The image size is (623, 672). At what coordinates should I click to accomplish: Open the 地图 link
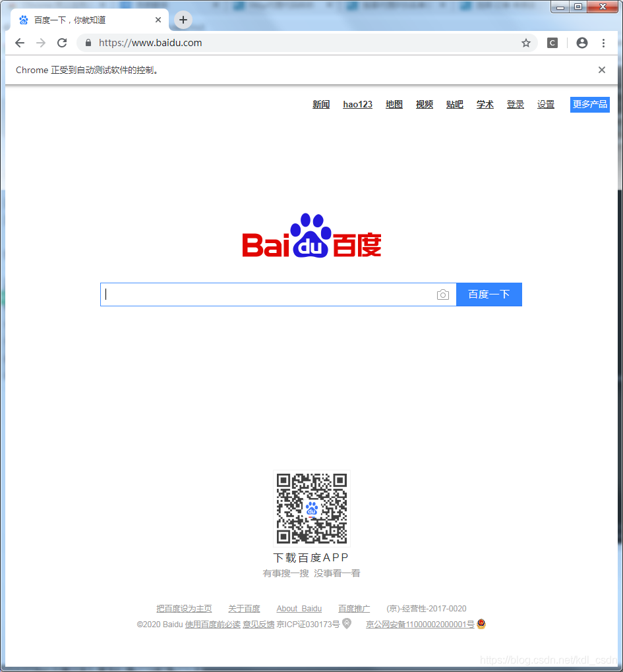pyautogui.click(x=394, y=105)
